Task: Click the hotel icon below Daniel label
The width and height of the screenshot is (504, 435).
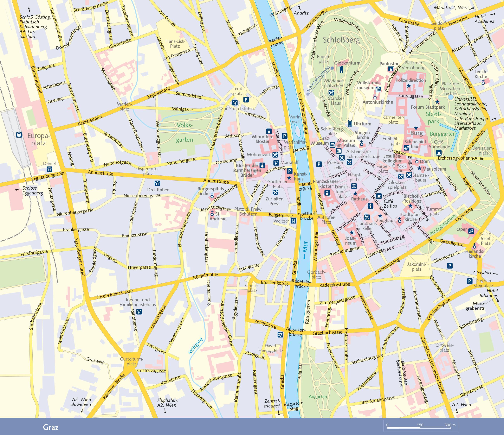Action: [x=50, y=169]
